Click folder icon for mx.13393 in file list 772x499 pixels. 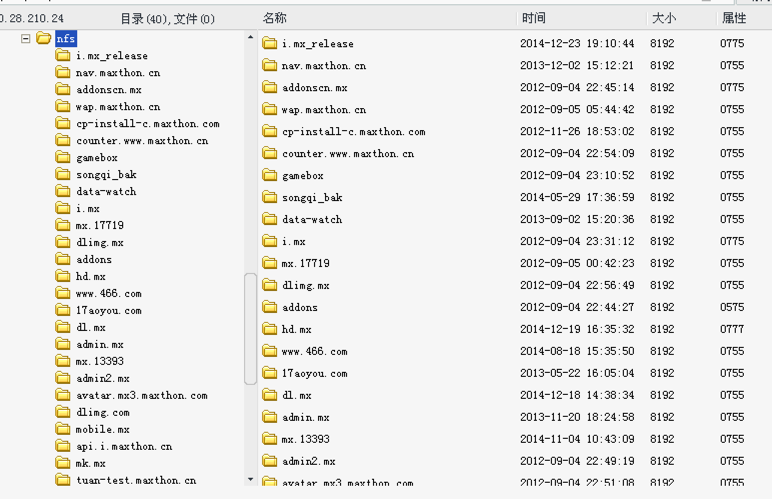point(269,439)
